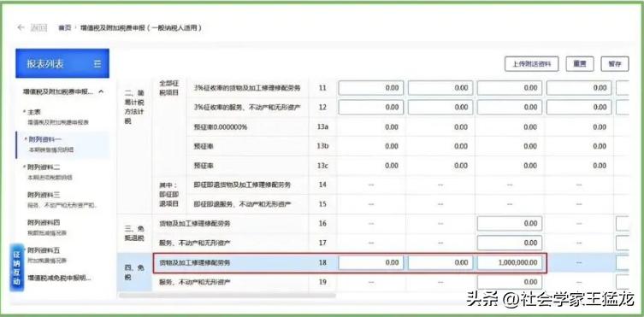
Task: Click second amount input in row 12
Action: (x=440, y=108)
